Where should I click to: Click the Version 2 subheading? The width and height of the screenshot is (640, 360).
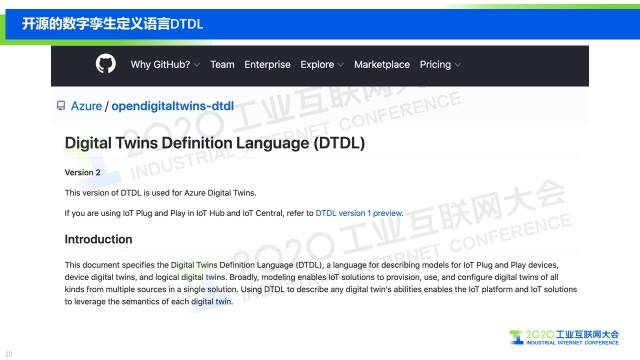82,172
